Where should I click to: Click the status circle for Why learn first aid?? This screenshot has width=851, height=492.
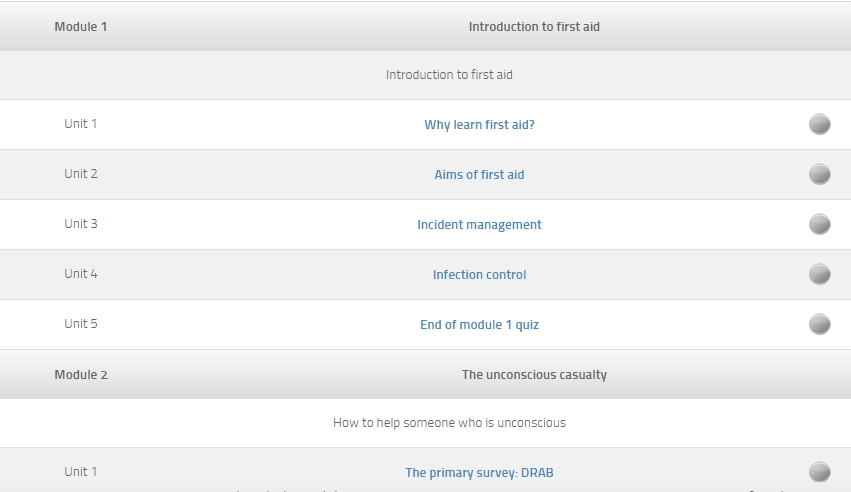click(819, 124)
